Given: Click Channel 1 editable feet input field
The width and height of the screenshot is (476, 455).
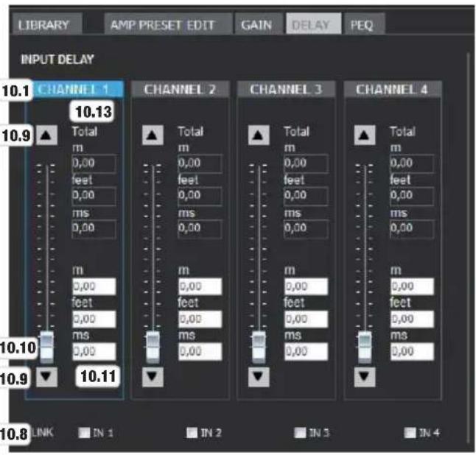Looking at the screenshot, I should 94,319.
